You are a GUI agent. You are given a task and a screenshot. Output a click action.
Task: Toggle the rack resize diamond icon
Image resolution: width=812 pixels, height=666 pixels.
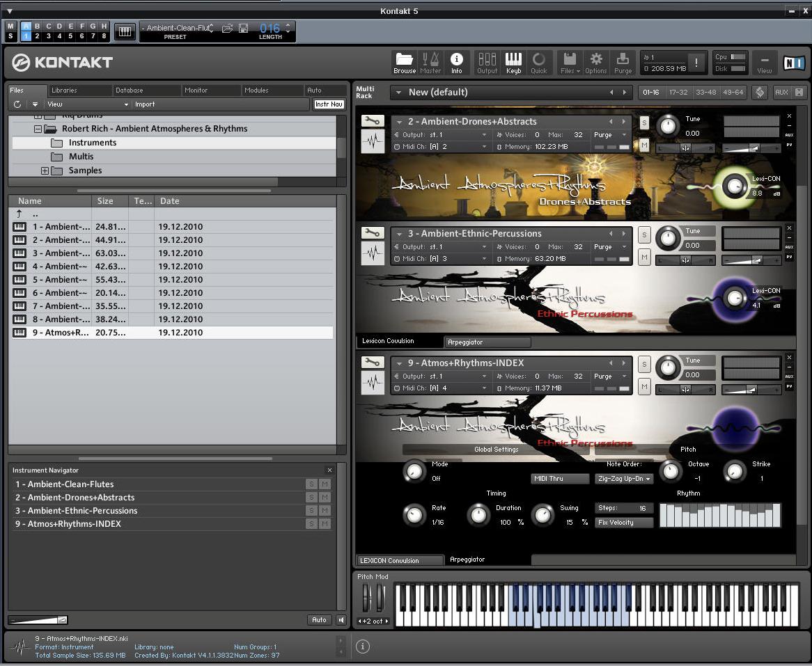coord(760,92)
